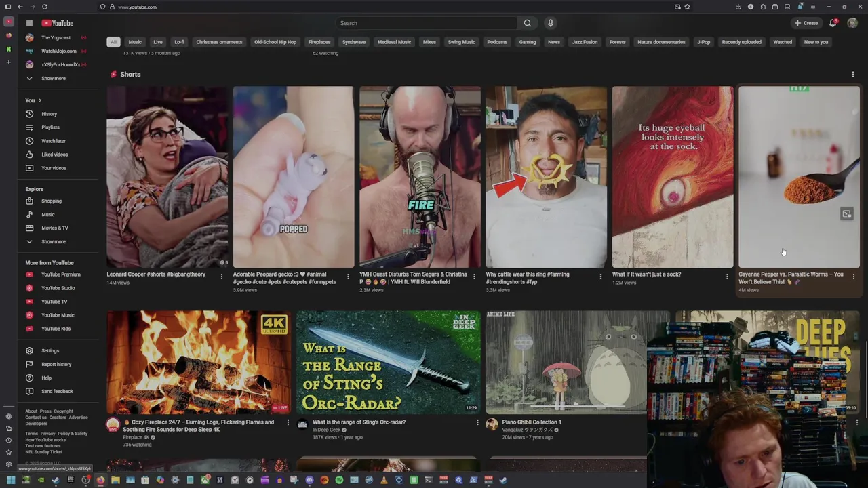Bookmark page with the star icon
The width and height of the screenshot is (868, 488).
[x=688, y=7]
